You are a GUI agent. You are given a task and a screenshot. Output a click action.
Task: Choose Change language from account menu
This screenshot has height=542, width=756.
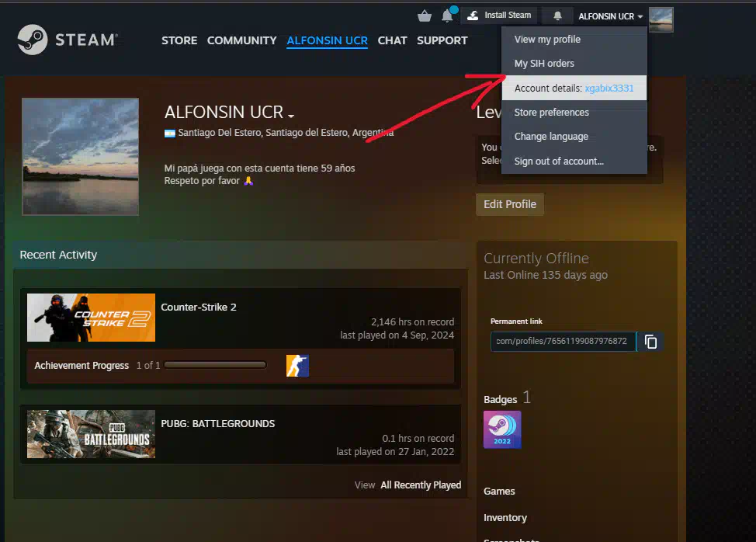551,137
